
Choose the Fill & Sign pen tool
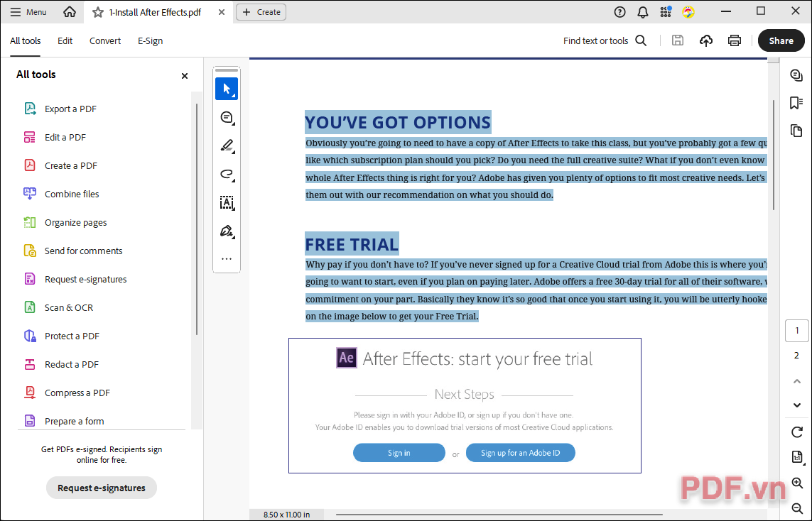coord(227,231)
